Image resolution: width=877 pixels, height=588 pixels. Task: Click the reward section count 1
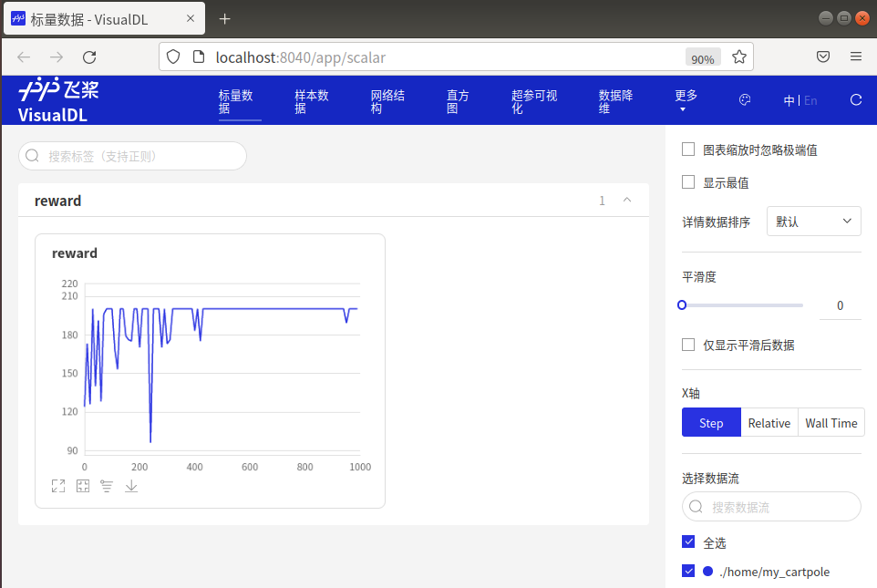[x=602, y=201]
